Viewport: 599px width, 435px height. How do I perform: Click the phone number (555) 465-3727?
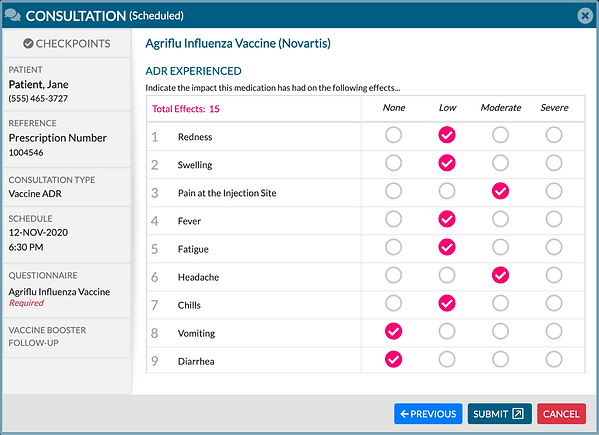click(38, 99)
